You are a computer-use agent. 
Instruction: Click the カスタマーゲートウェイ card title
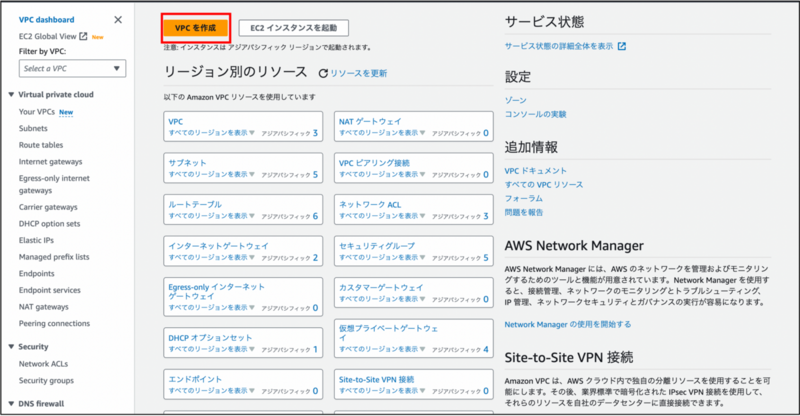381,288
